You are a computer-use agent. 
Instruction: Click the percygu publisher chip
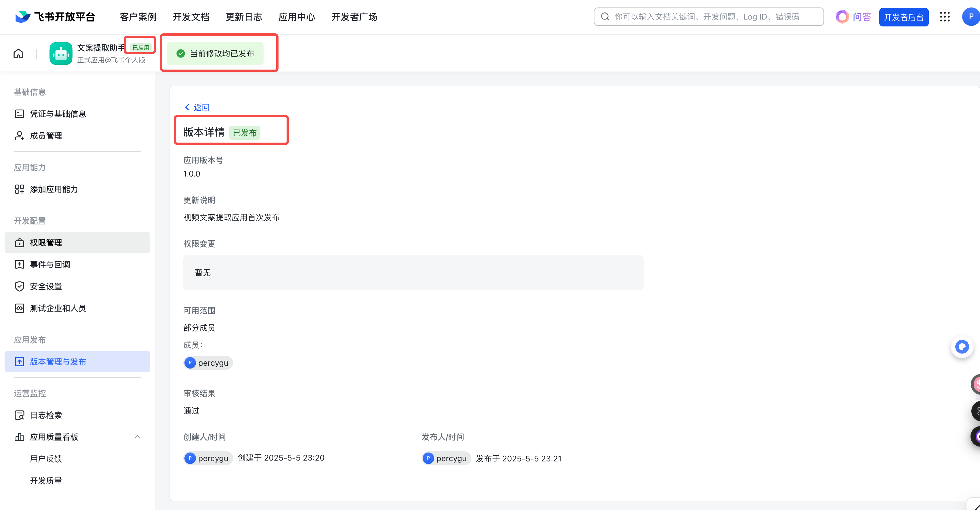pyautogui.click(x=446, y=458)
